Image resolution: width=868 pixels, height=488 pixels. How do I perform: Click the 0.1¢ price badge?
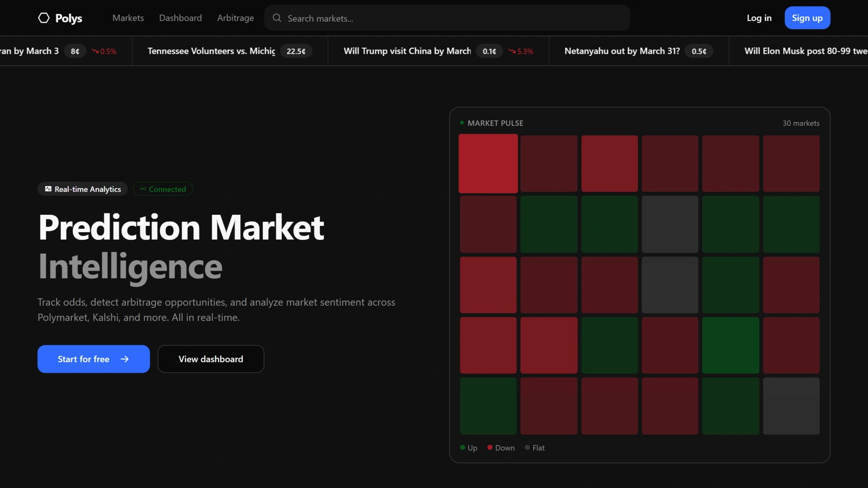tap(489, 51)
